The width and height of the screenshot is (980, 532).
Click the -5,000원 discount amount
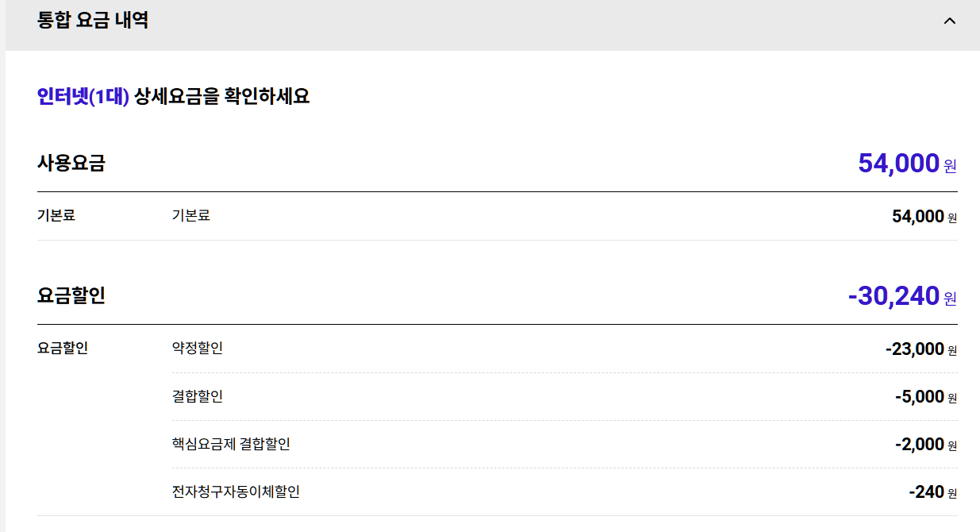tap(925, 397)
